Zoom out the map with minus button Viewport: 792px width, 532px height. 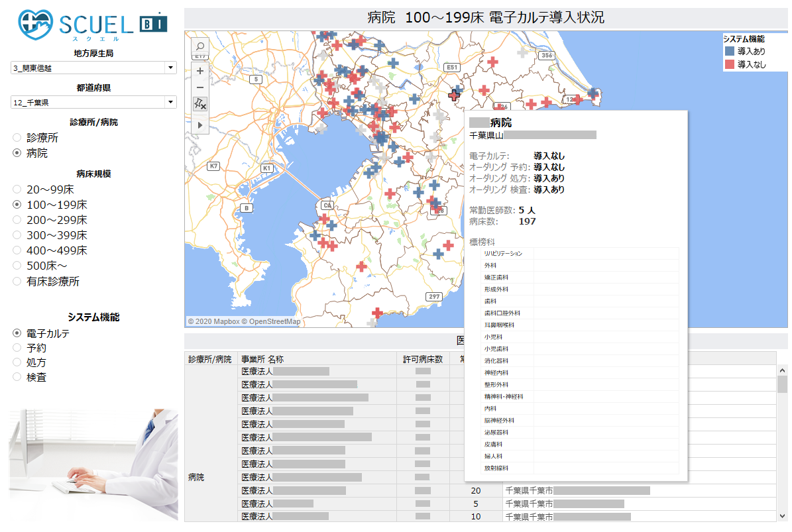tap(199, 87)
